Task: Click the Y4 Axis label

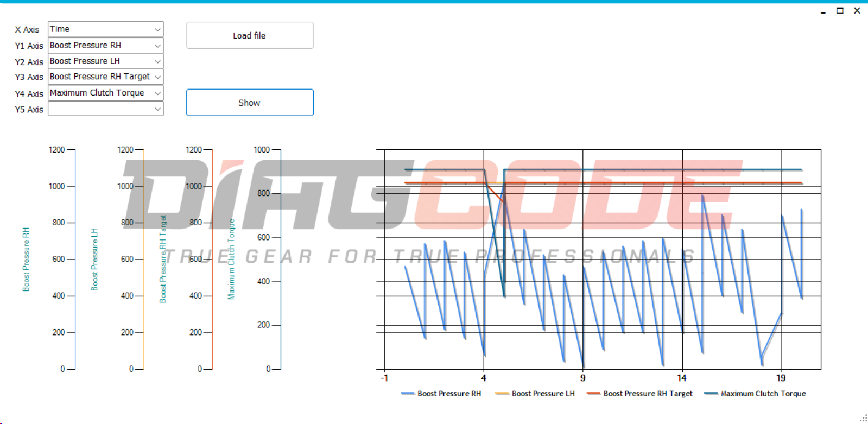Action: (x=29, y=94)
